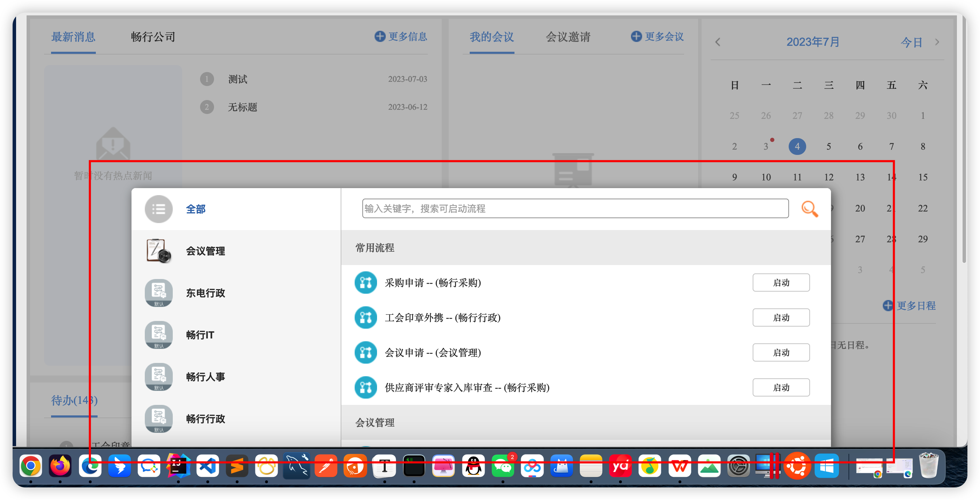Select the 东电行政 category icon
The height and width of the screenshot is (500, 980).
pos(159,293)
